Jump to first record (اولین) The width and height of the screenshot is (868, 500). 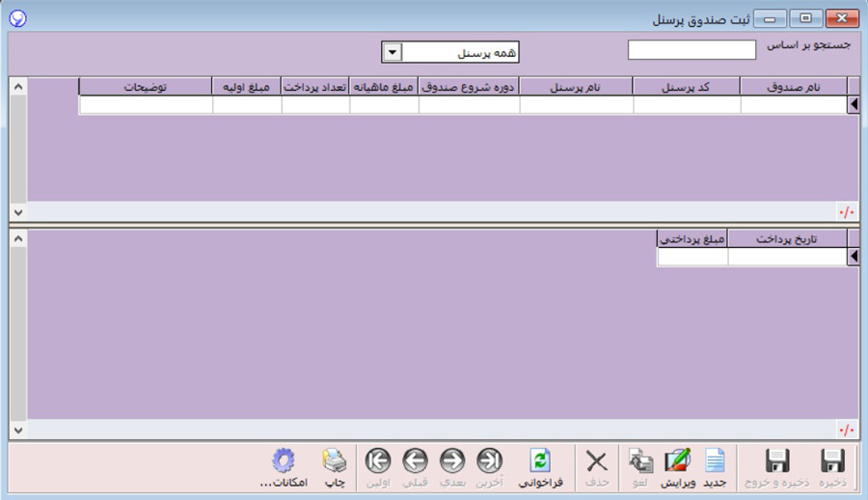(x=378, y=462)
